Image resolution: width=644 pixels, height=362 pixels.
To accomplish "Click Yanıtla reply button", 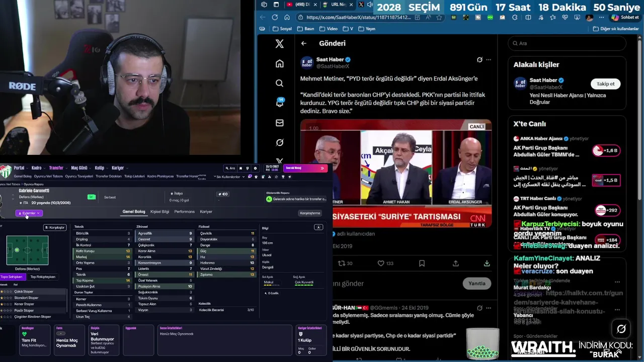I will coord(476,283).
